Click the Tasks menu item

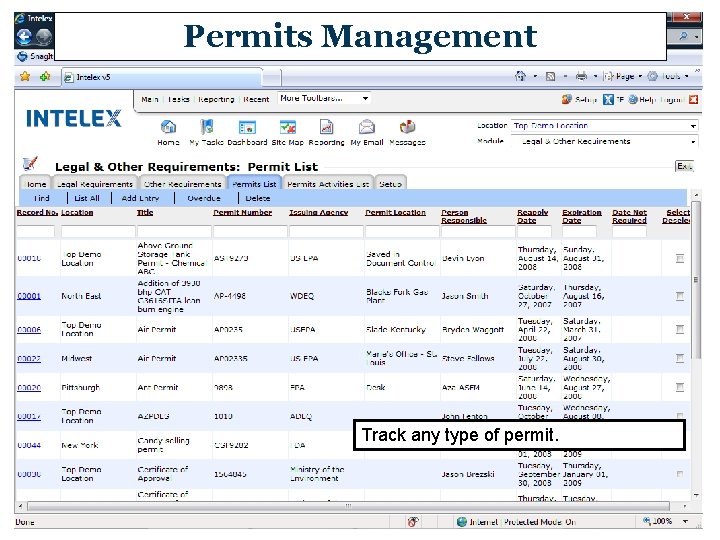(179, 99)
